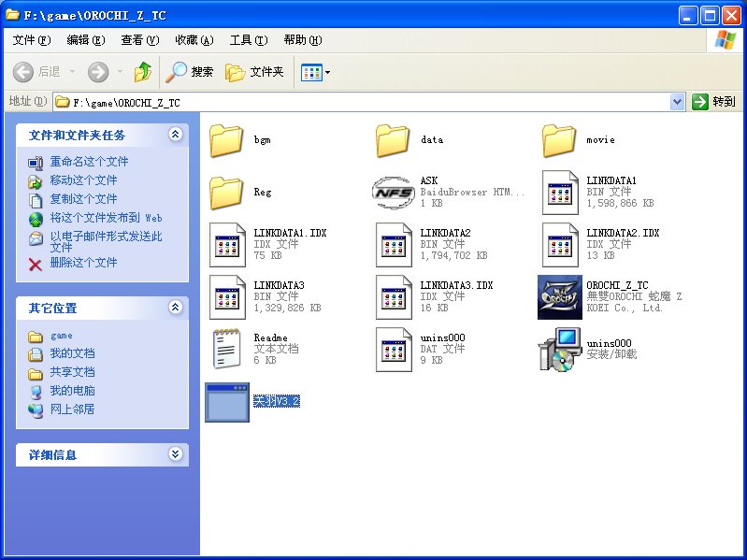747x560 pixels.
Task: Open the 搜索 search toolbar button
Action: pyautogui.click(x=190, y=72)
